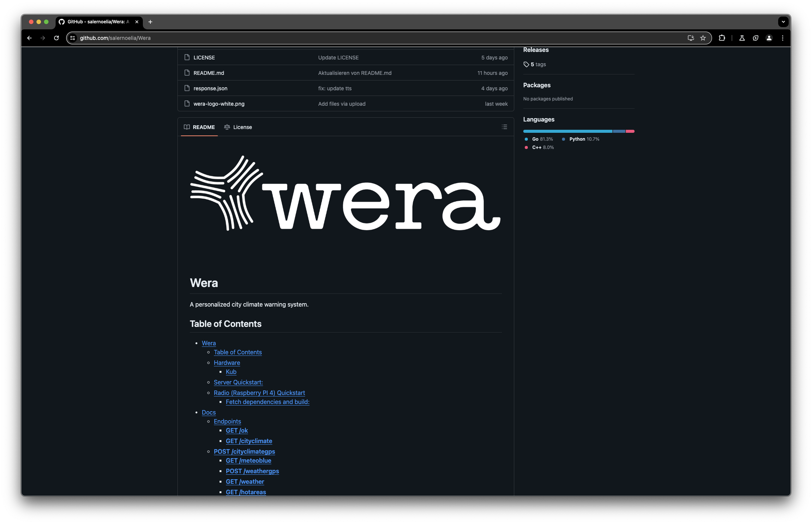Viewport: 812px width, 524px height.
Task: Open the README outline list icon
Action: [x=504, y=127]
